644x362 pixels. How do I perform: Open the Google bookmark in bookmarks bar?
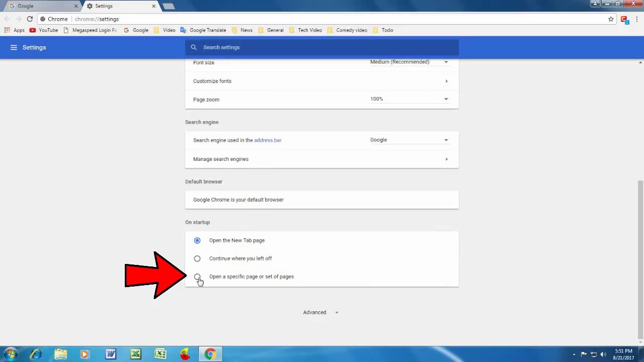(136, 30)
